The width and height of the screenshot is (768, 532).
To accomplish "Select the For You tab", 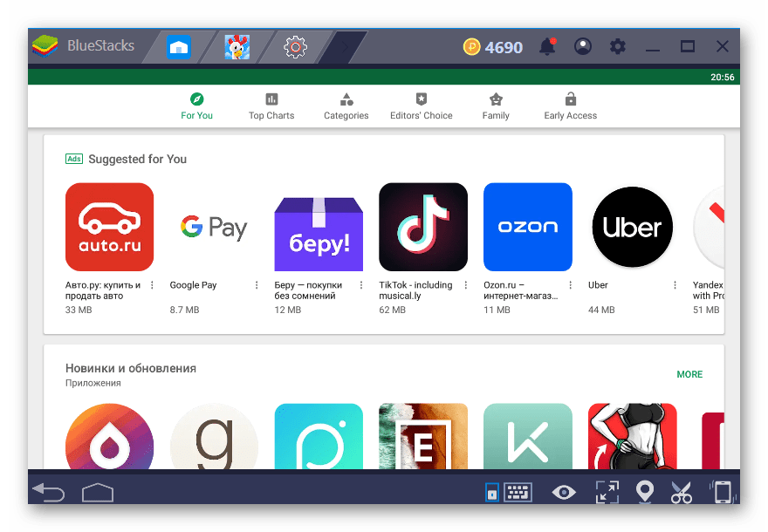I will [x=196, y=106].
